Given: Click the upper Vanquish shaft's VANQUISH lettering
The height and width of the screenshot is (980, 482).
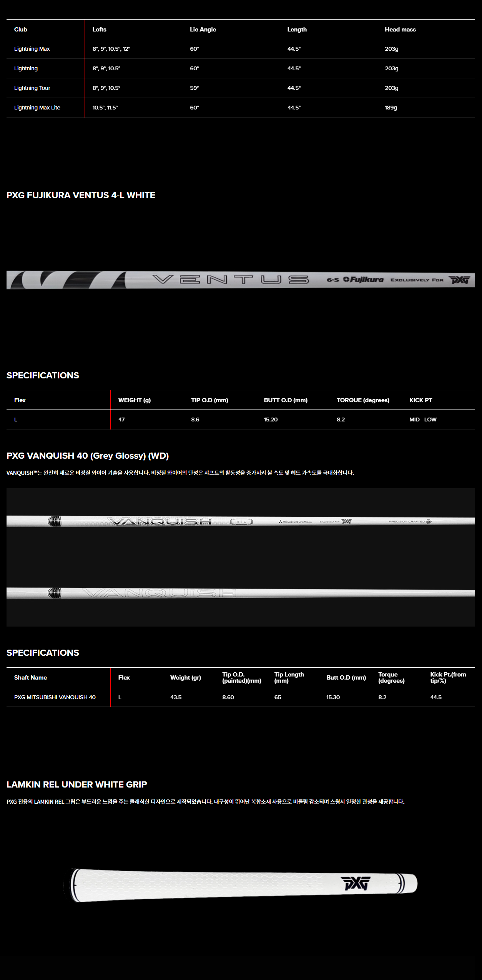Looking at the screenshot, I should coord(159,521).
